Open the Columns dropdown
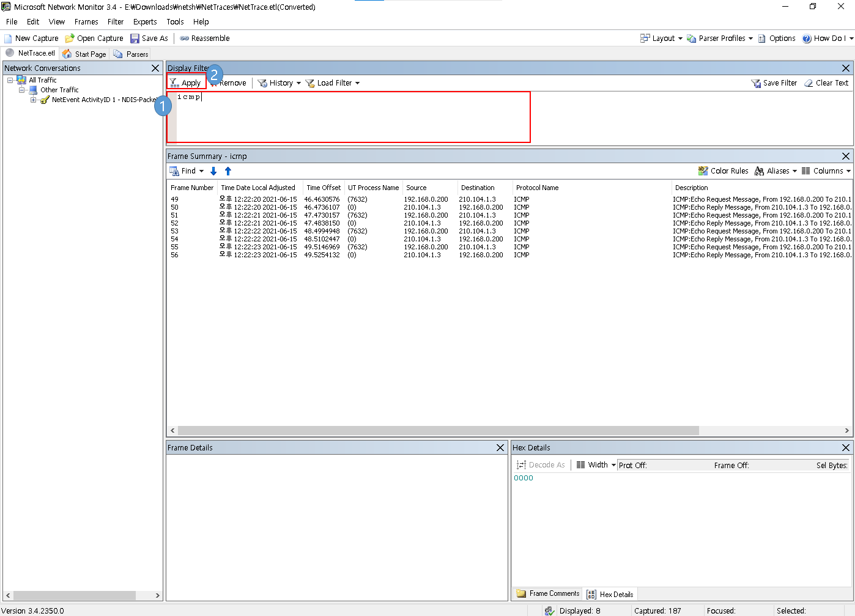Image resolution: width=855 pixels, height=616 pixels. point(826,171)
